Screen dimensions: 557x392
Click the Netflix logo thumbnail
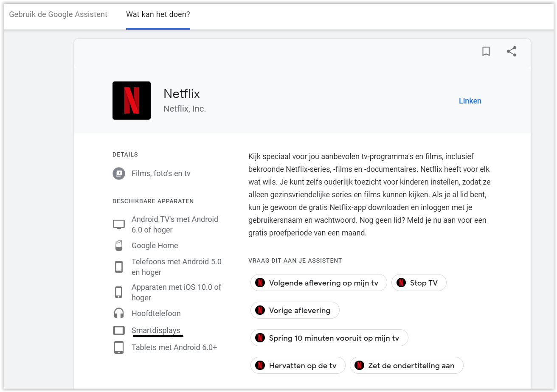132,101
